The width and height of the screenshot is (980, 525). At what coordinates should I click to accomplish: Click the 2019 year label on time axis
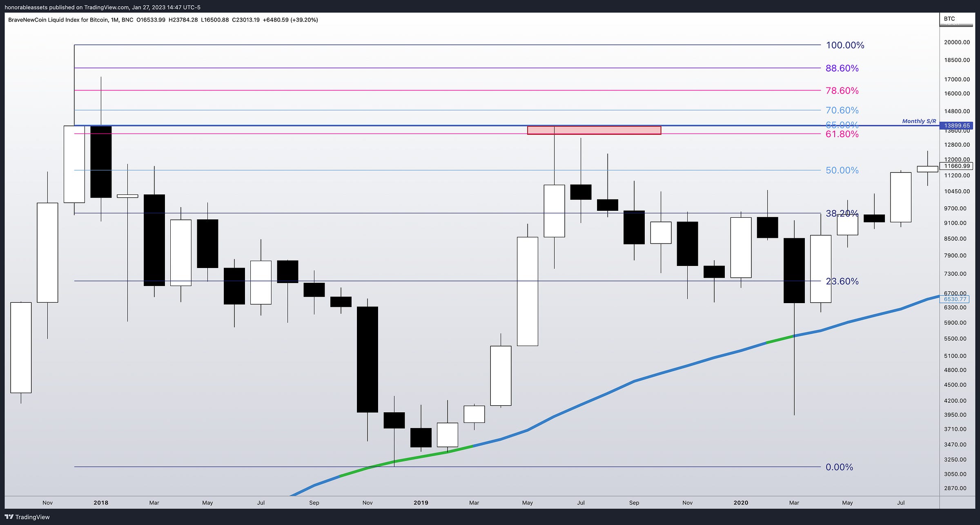click(421, 503)
